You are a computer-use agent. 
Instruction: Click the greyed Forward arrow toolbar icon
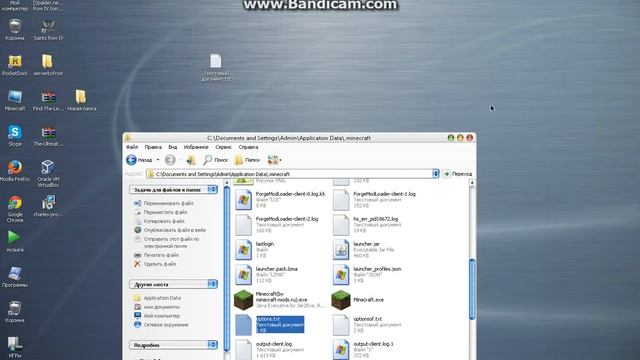[170, 160]
